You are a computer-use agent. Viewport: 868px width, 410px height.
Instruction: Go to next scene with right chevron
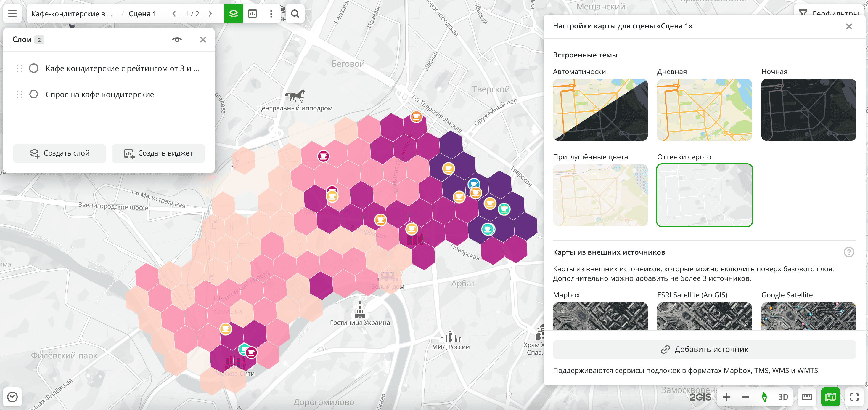210,14
